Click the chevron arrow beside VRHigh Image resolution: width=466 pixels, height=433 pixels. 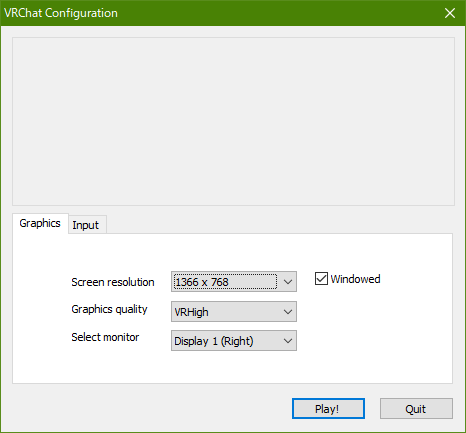(x=288, y=312)
